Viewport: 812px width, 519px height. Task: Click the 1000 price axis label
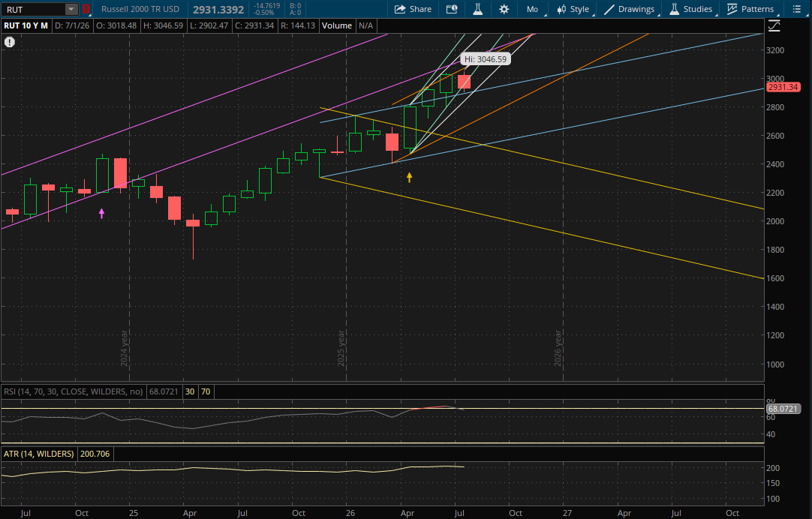775,364
